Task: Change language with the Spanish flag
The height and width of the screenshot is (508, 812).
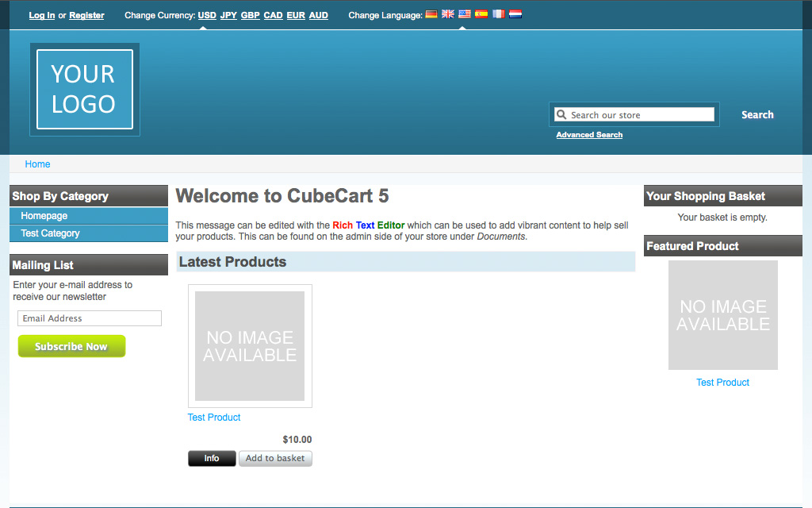Action: coord(481,14)
